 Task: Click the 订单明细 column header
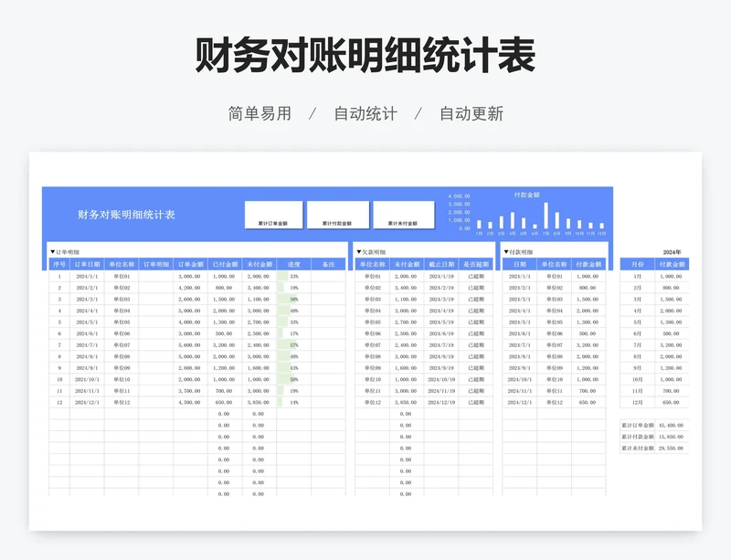pyautogui.click(x=156, y=264)
